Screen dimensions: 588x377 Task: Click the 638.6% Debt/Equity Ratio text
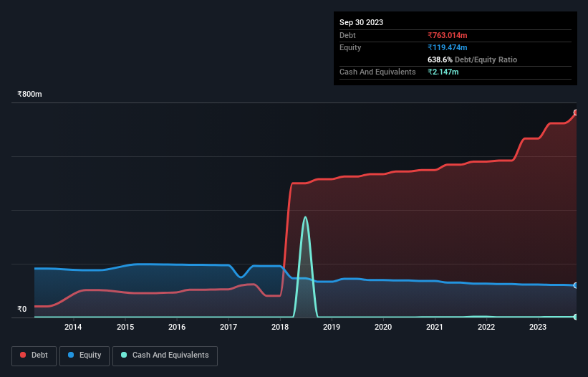point(472,59)
